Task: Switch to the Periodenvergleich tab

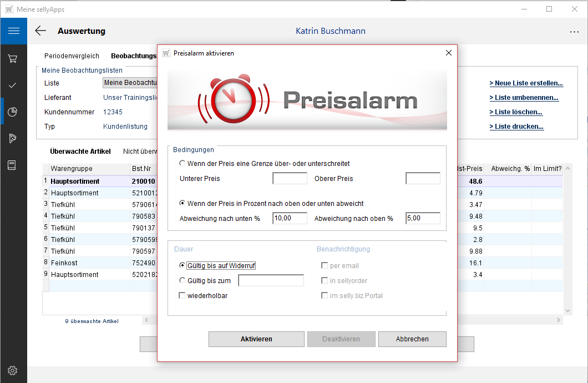Action: pos(72,56)
